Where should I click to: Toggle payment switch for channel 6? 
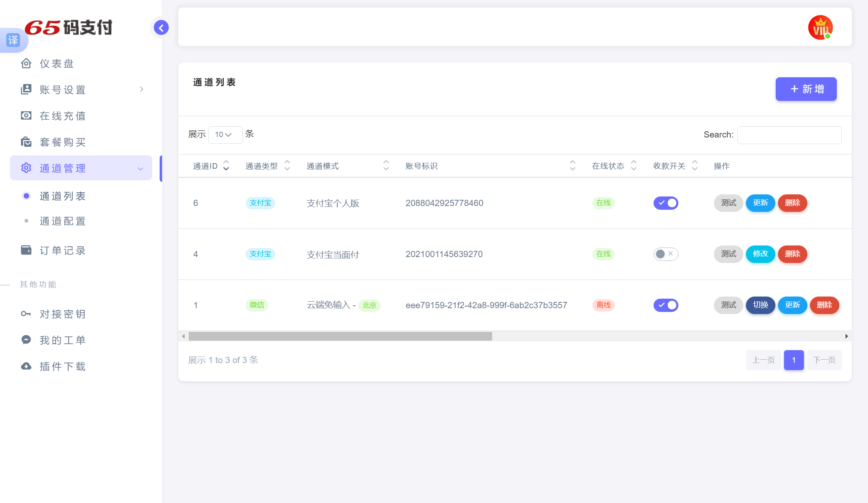(666, 203)
